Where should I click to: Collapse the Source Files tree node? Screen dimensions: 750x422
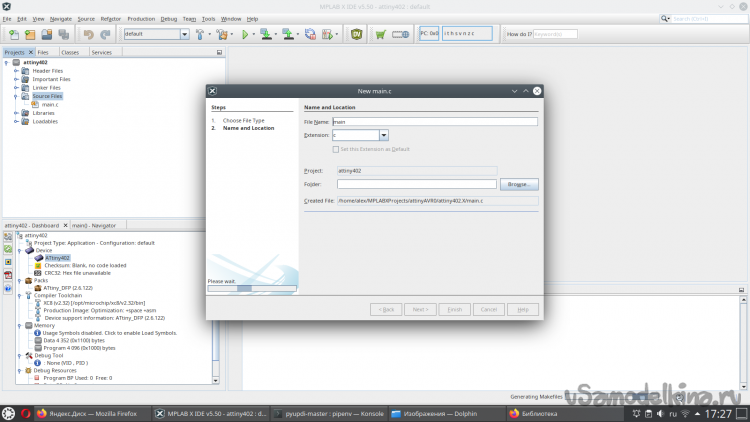pos(17,96)
